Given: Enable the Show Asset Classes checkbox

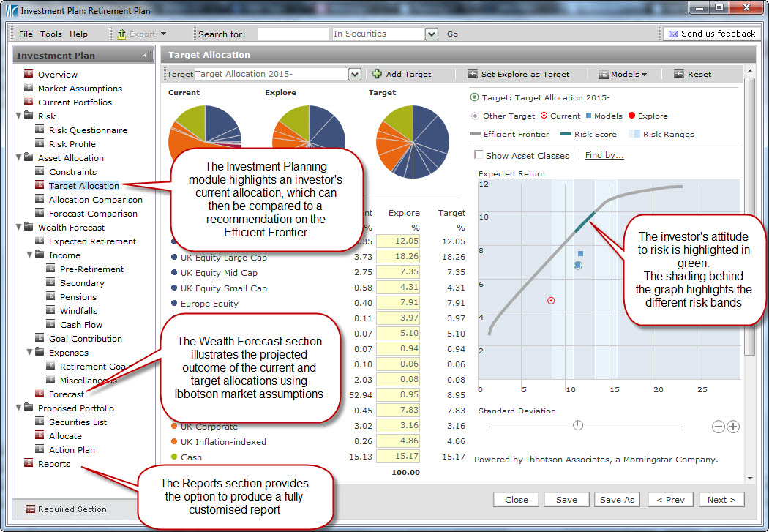Looking at the screenshot, I should click(x=479, y=155).
